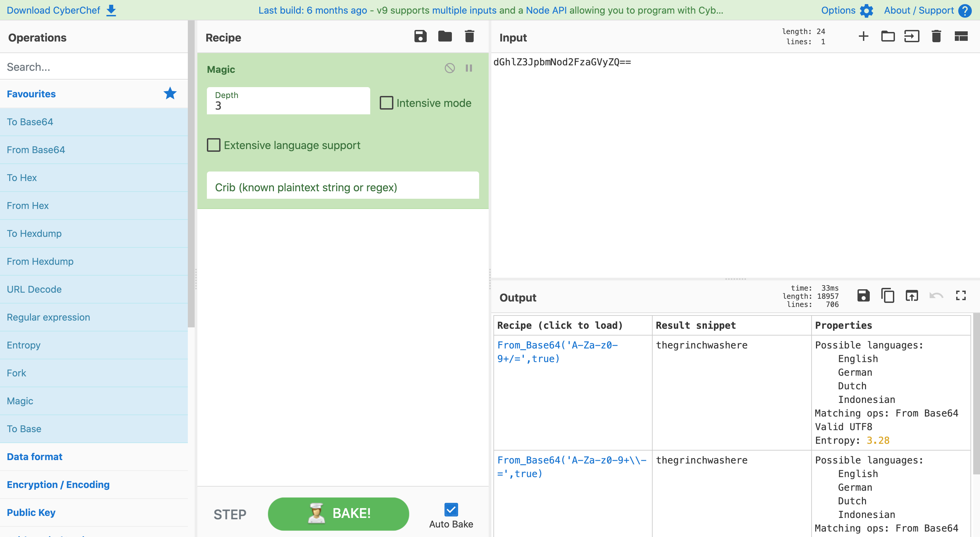This screenshot has height=537, width=980.
Task: Enable Intensive mode checkbox
Action: (387, 103)
